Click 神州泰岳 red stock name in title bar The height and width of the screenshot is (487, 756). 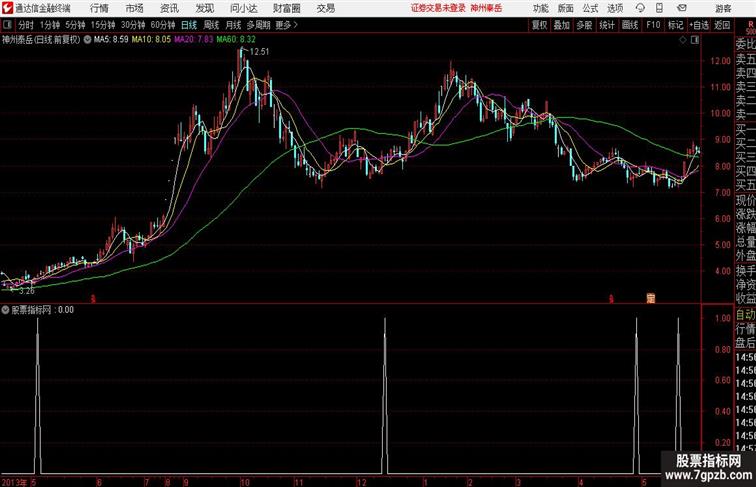(486, 8)
